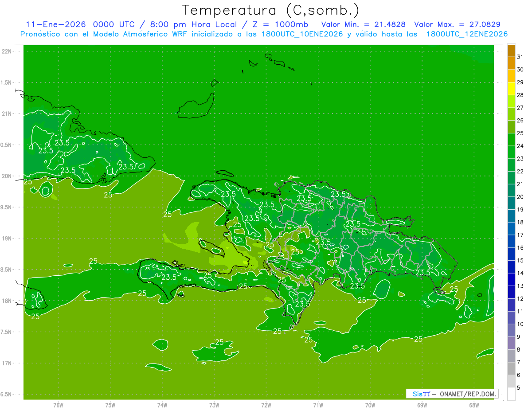This screenshot has width=532, height=411.
Task: Click the color bar label "18"
Action: pyautogui.click(x=520, y=222)
